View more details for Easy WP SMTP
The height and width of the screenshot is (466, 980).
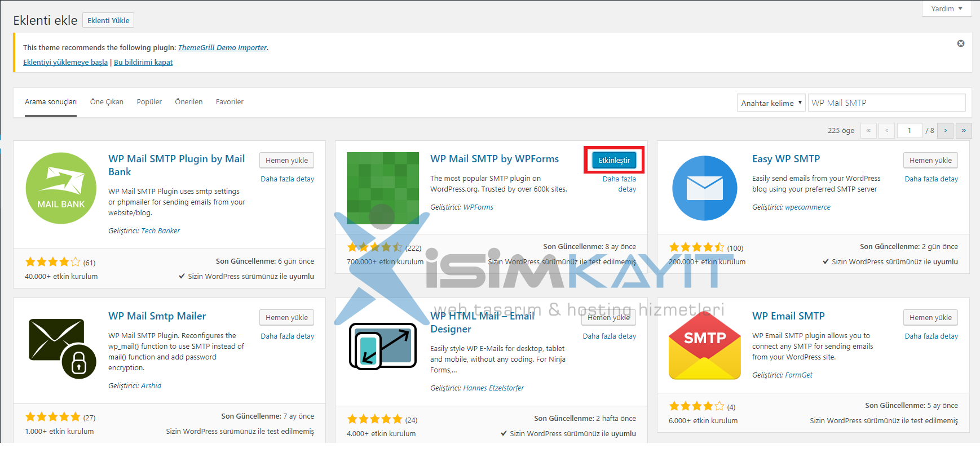pyautogui.click(x=931, y=179)
